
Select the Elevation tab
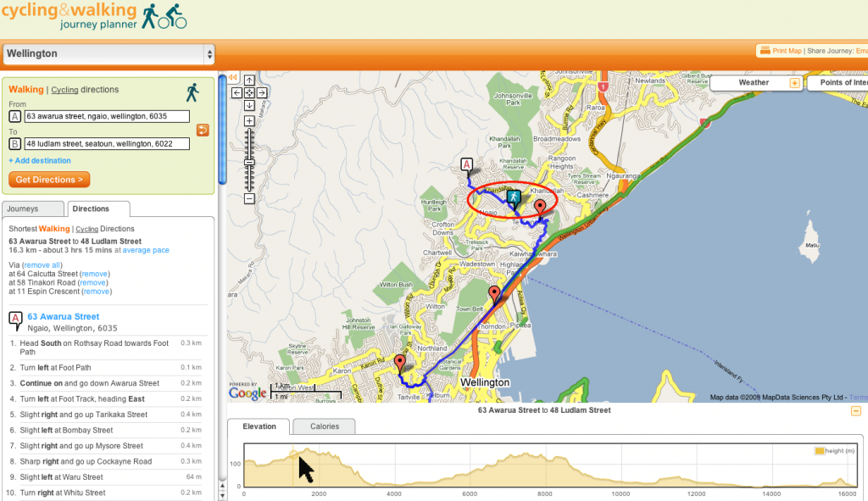[x=259, y=426]
